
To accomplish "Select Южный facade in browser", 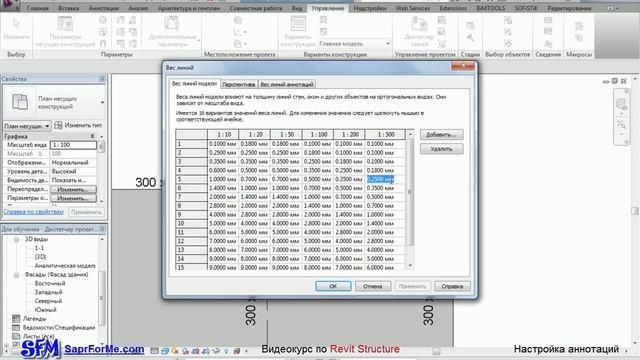I will 45,310.
